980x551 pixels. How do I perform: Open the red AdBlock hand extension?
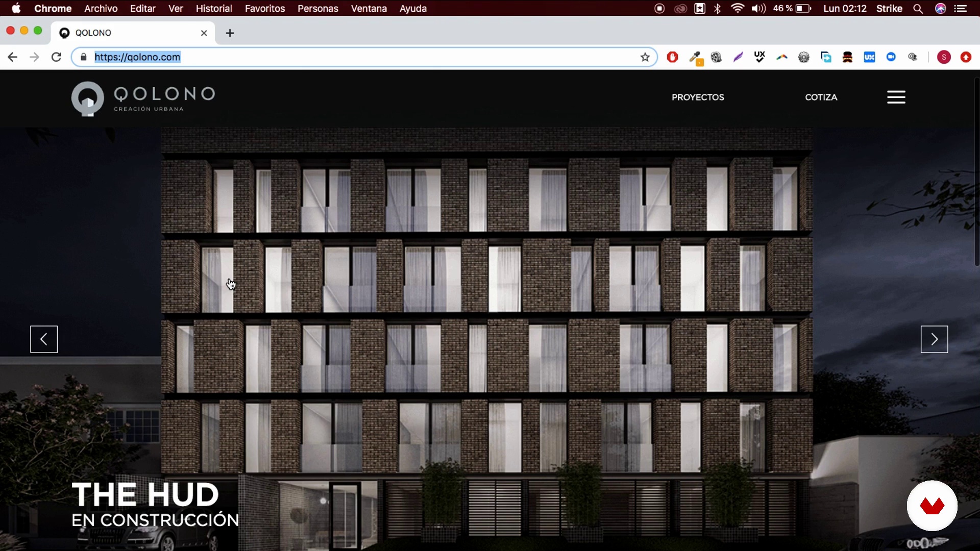coord(672,57)
